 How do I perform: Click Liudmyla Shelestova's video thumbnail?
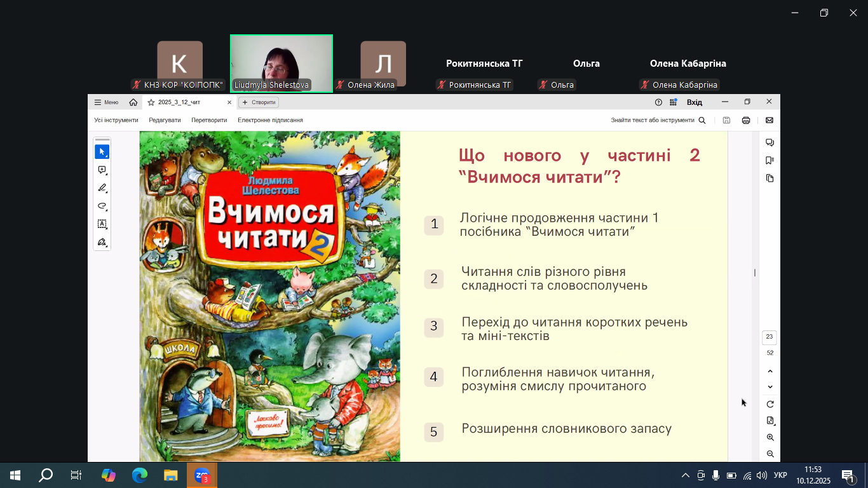tap(281, 64)
